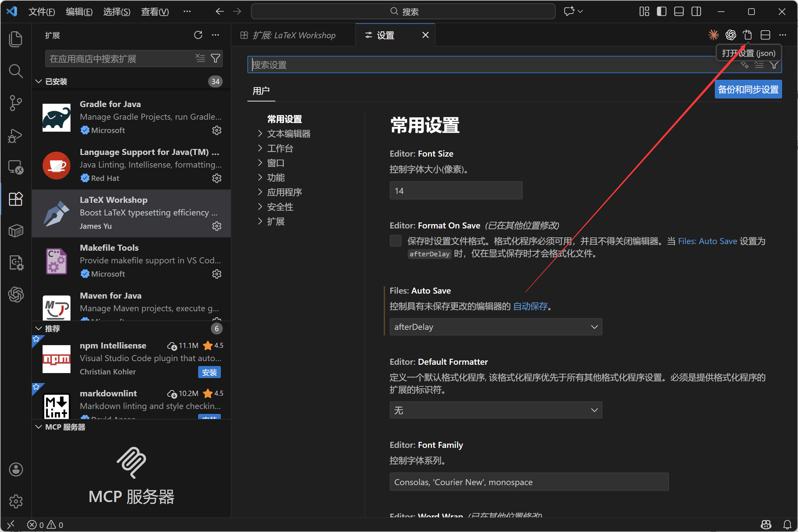The height and width of the screenshot is (532, 798).
Task: Open manage gear for LaTeX Workshop
Action: click(x=216, y=226)
